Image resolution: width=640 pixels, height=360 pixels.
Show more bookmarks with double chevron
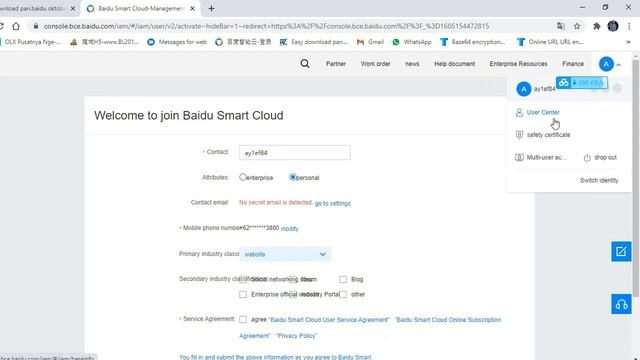tap(628, 42)
